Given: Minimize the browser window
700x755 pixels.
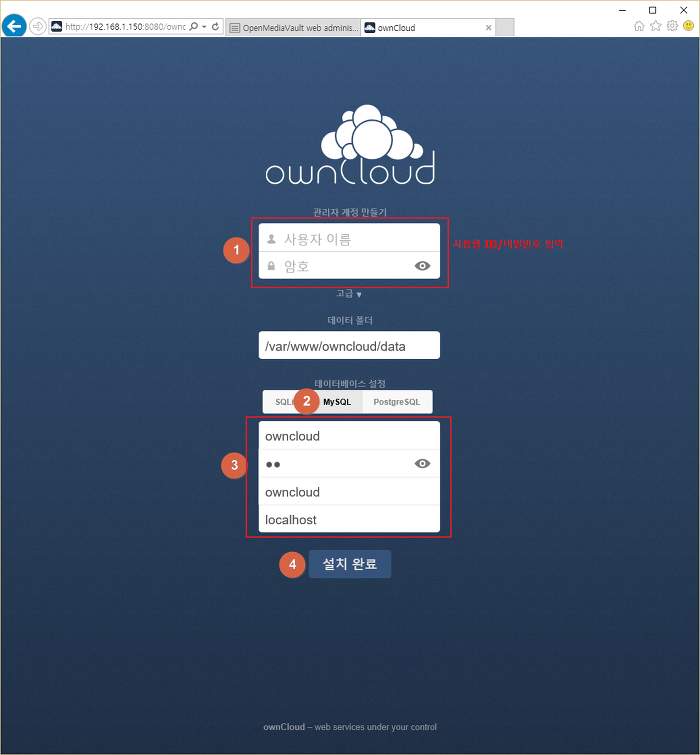Looking at the screenshot, I should tap(622, 10).
